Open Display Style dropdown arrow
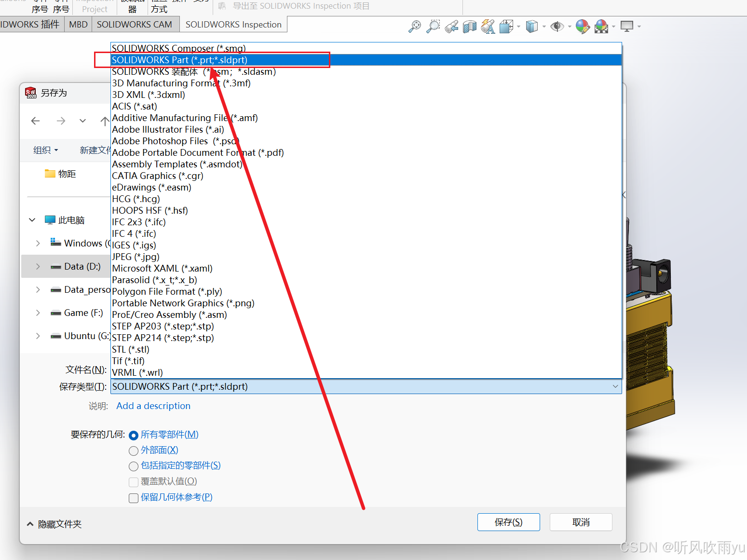 pos(544,27)
